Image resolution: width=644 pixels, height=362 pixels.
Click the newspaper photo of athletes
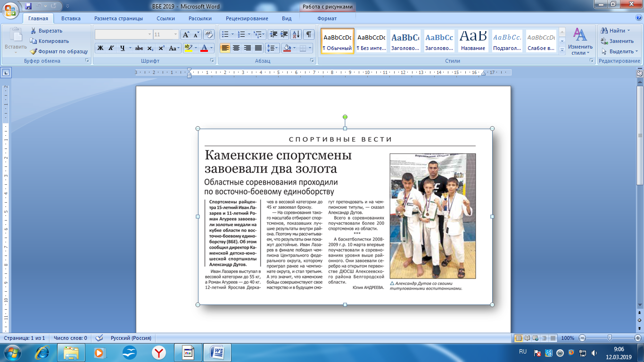pos(432,216)
